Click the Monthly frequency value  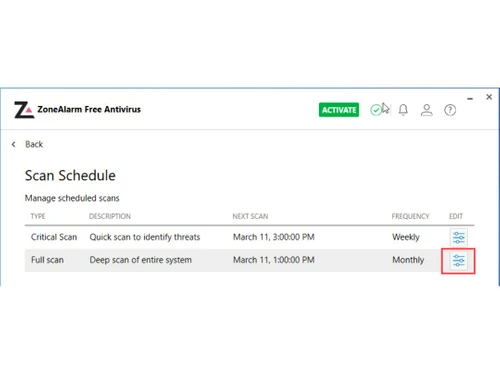(x=408, y=260)
